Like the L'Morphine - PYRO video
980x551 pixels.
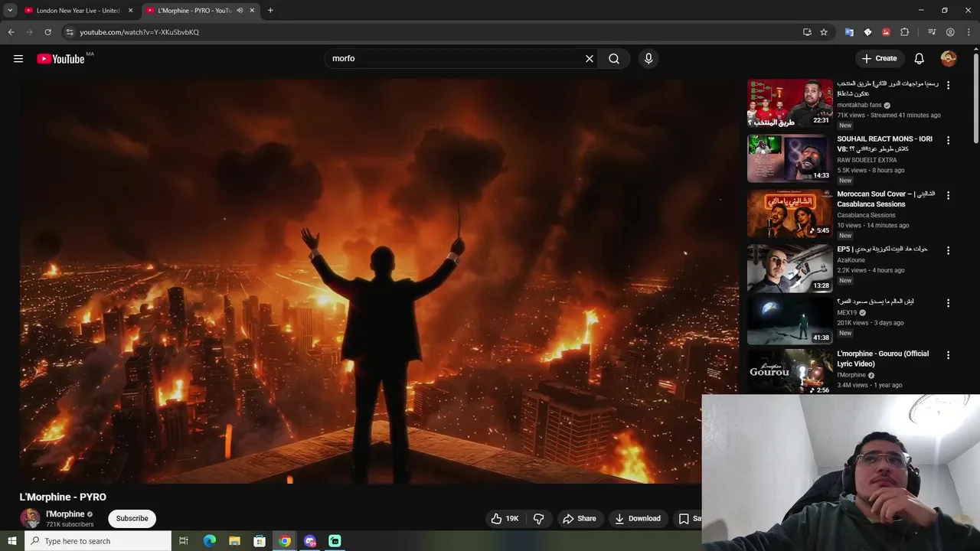[505, 518]
